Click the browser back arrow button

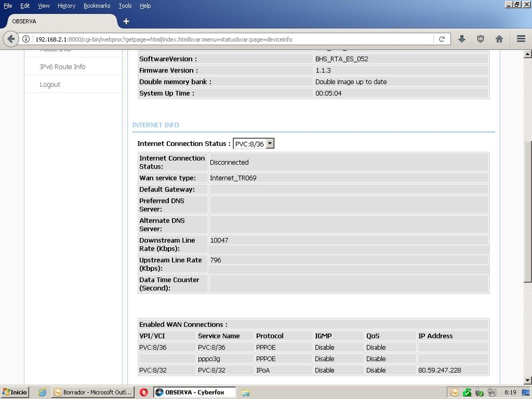[11, 39]
